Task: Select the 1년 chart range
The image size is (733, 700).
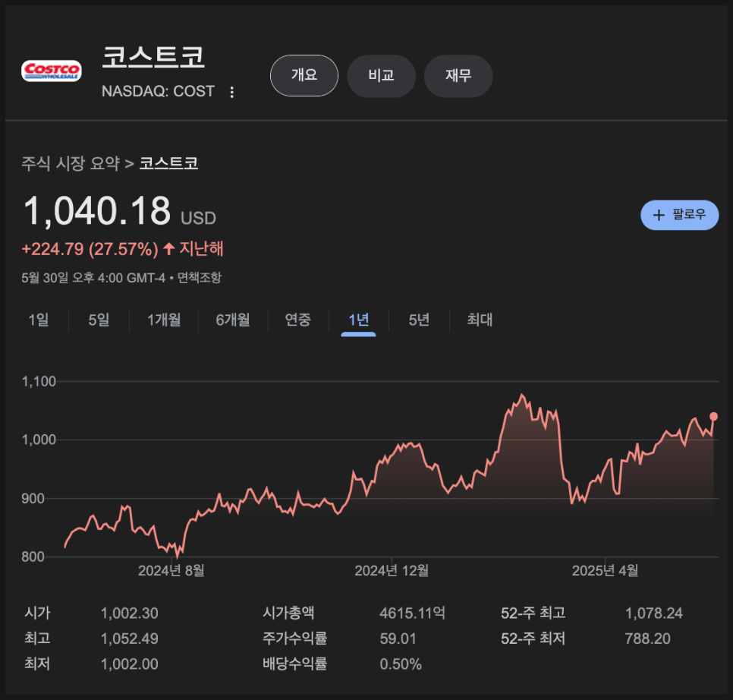Action: click(x=359, y=320)
